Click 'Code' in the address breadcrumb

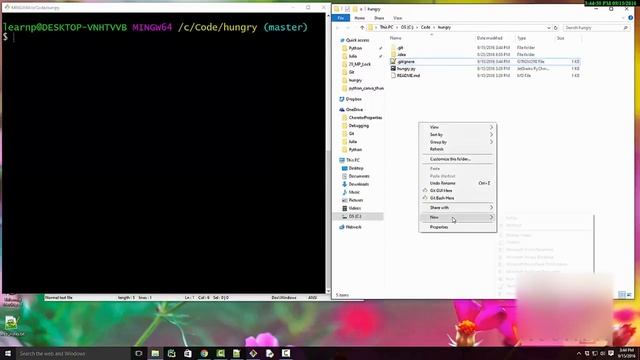(426, 27)
